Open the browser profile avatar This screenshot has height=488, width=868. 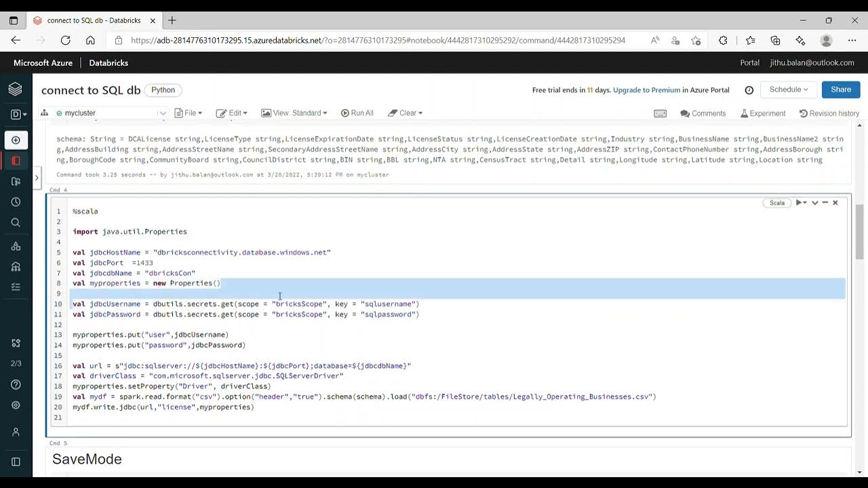pyautogui.click(x=826, y=40)
